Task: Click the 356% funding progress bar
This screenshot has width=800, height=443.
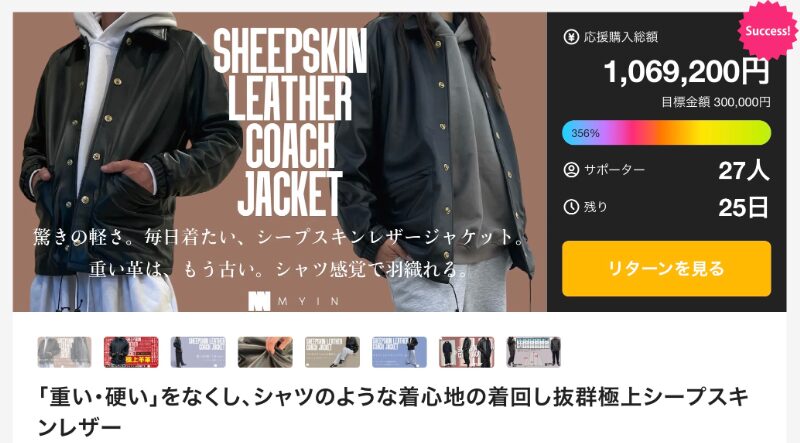Action: pos(666,133)
